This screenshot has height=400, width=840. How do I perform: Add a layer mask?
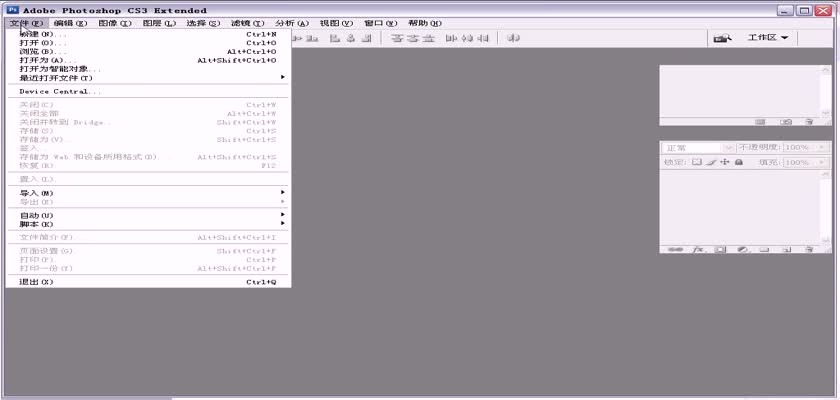coord(720,250)
